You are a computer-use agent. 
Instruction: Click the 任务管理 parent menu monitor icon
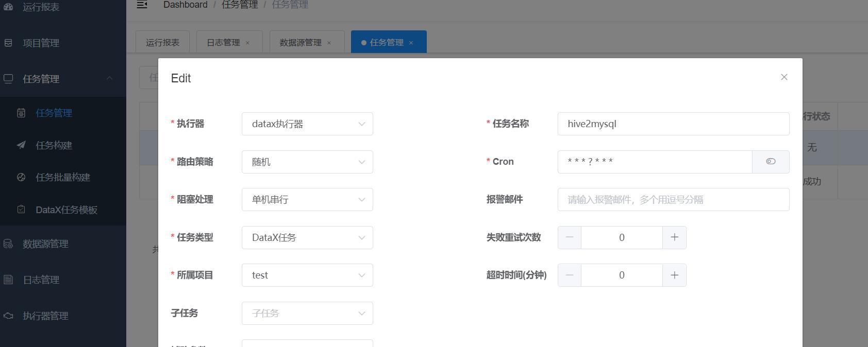coord(8,79)
